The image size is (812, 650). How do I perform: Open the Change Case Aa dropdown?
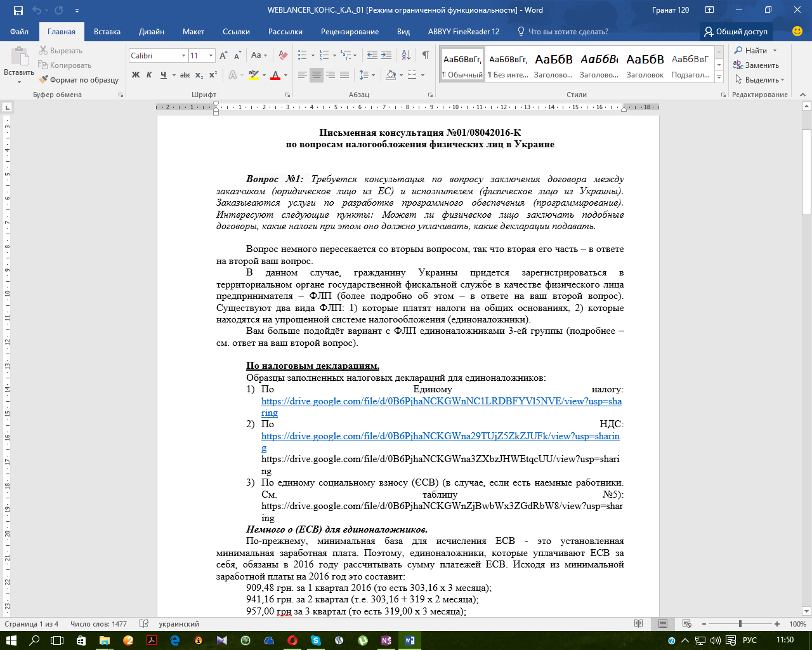point(259,56)
